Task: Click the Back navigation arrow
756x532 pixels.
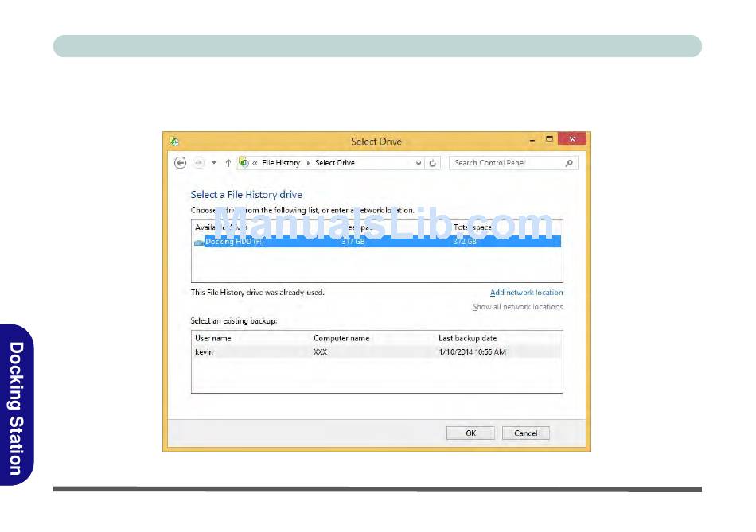Action: [180, 163]
